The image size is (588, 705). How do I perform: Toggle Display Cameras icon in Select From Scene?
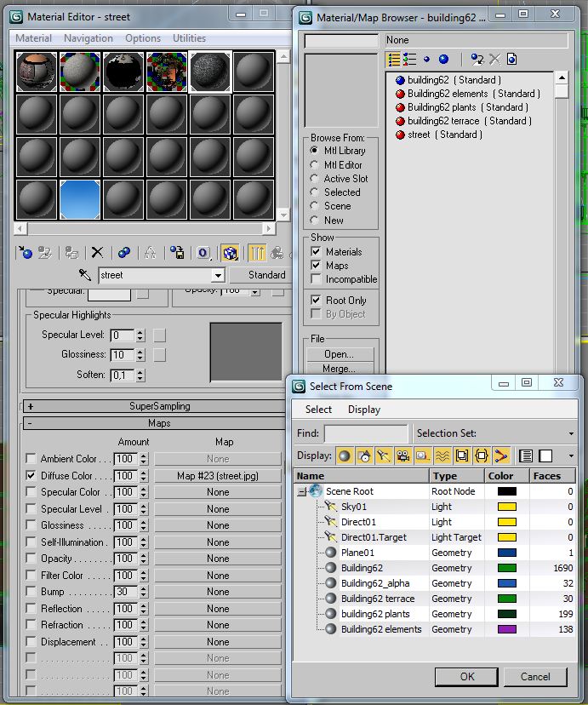403,456
